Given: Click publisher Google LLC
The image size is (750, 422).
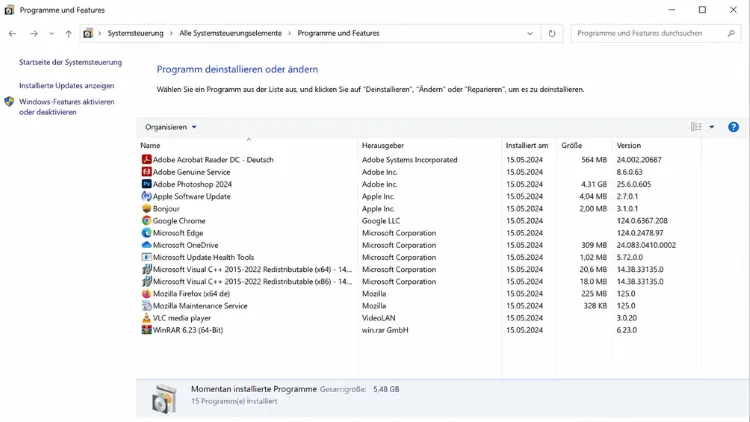Looking at the screenshot, I should (381, 221).
